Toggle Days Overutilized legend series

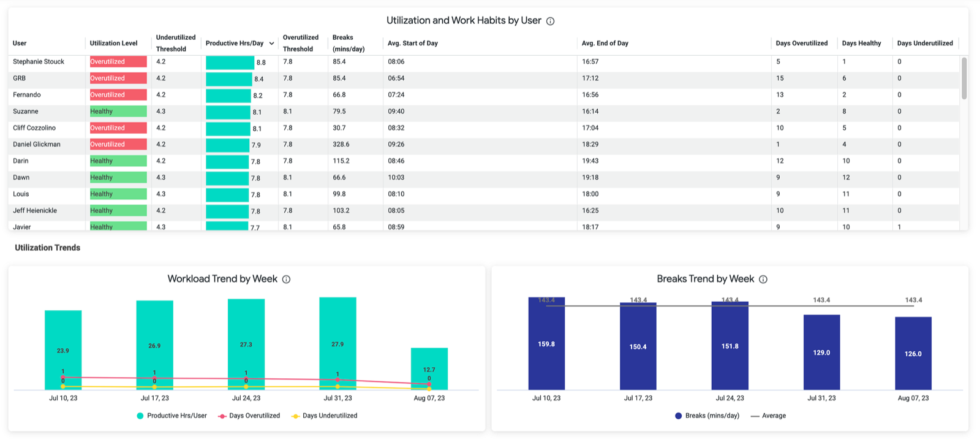[x=249, y=416]
